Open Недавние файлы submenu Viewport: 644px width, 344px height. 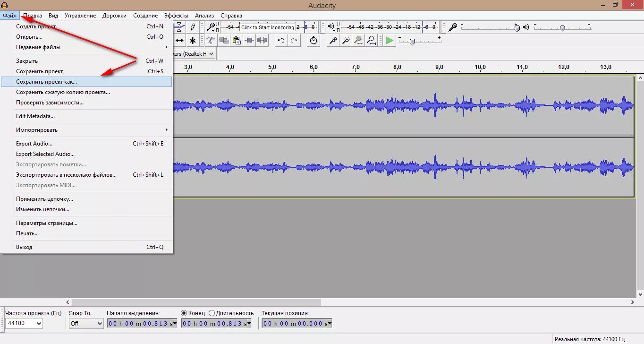pos(93,47)
